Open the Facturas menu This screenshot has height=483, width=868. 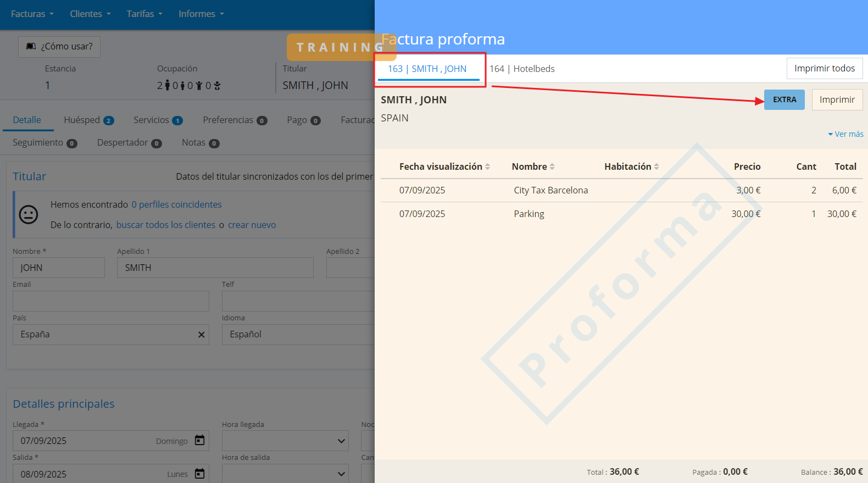pos(32,14)
